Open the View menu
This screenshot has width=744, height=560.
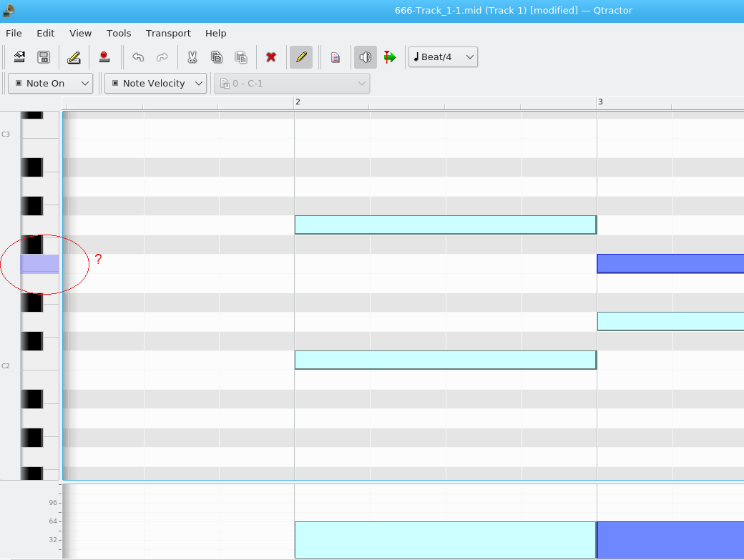coord(81,33)
